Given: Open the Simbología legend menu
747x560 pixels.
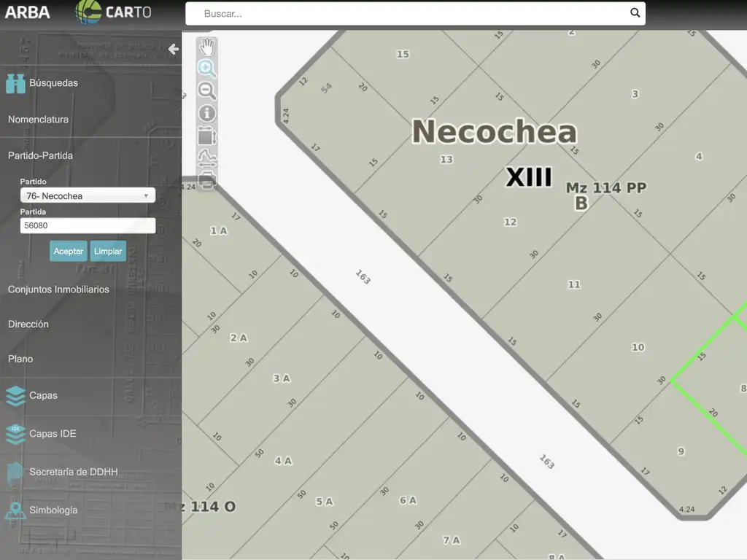Looking at the screenshot, I should (53, 510).
